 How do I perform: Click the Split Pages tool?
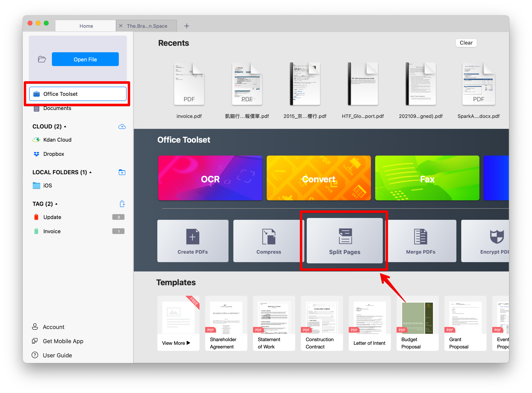tap(344, 241)
